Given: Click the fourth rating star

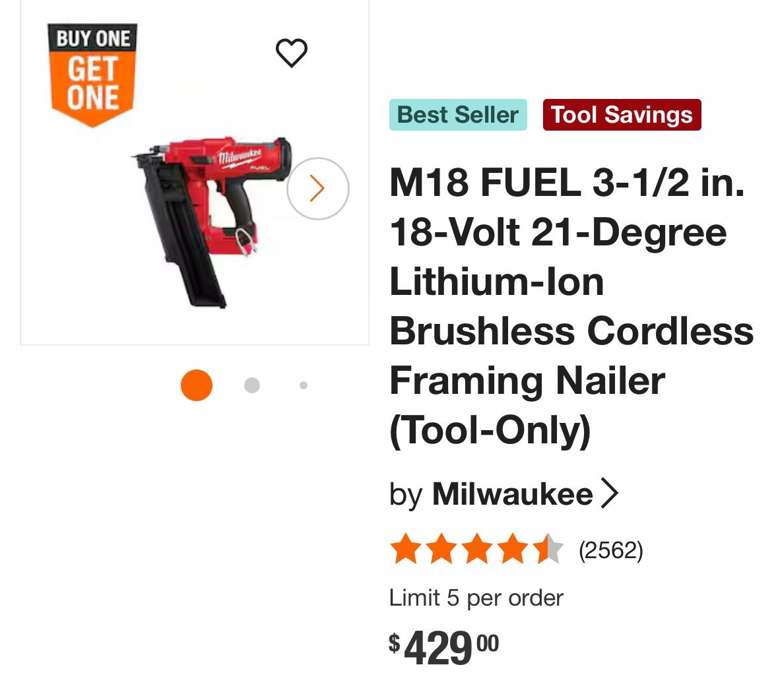Looking at the screenshot, I should [512, 550].
